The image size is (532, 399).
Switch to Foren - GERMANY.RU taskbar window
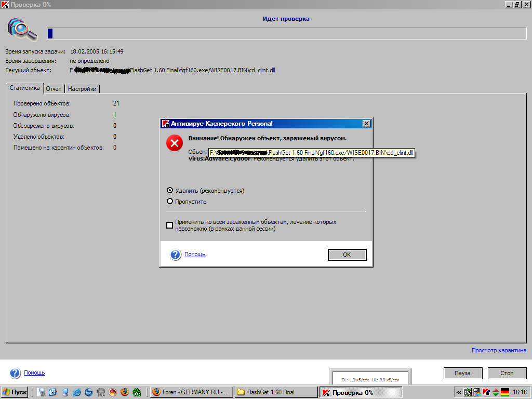(192, 392)
